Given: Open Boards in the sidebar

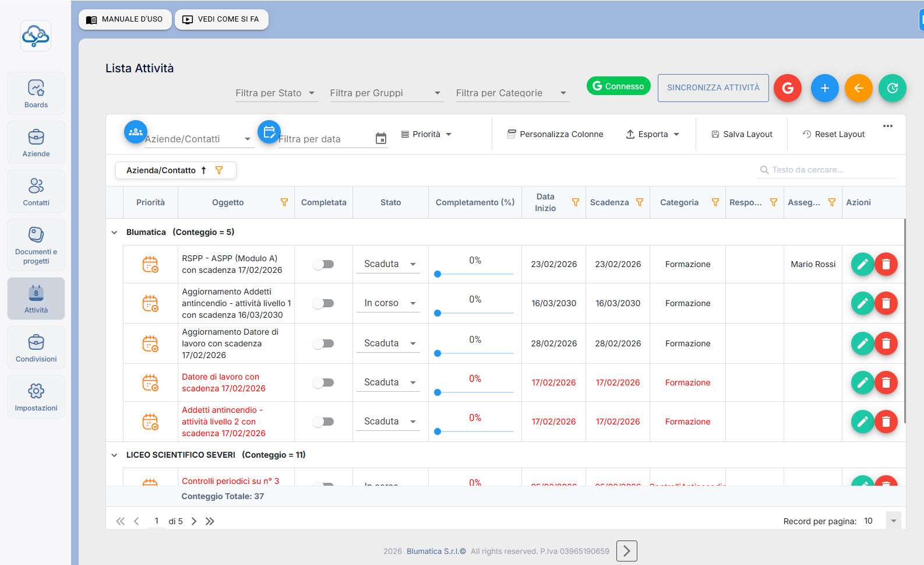Looking at the screenshot, I should pyautogui.click(x=36, y=93).
